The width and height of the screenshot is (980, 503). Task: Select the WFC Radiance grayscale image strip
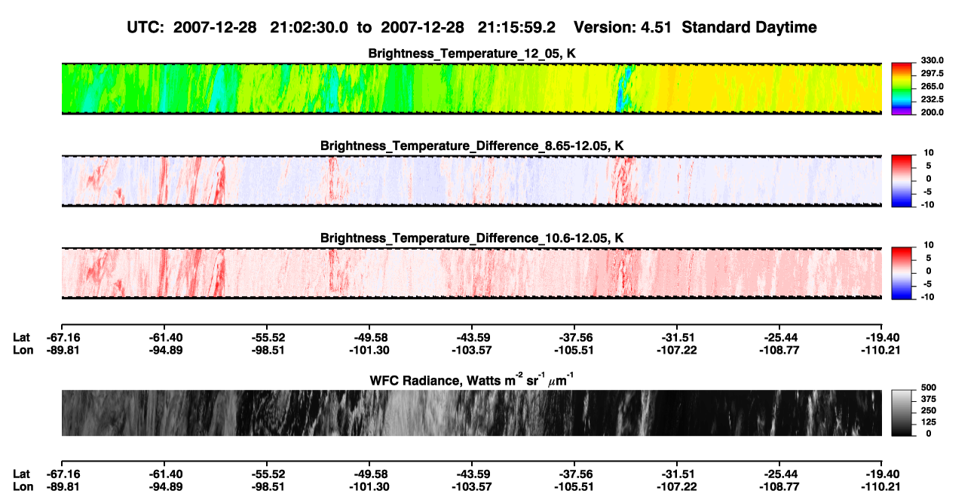pyautogui.click(x=471, y=413)
